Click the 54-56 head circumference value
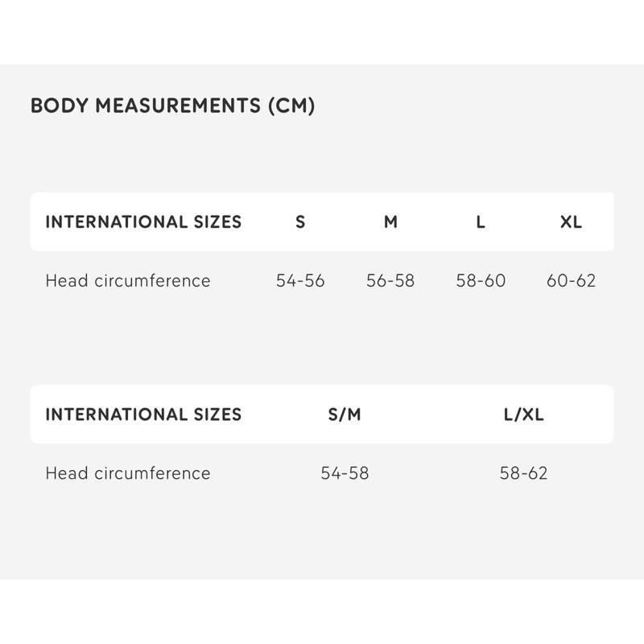The image size is (644, 644). [300, 281]
